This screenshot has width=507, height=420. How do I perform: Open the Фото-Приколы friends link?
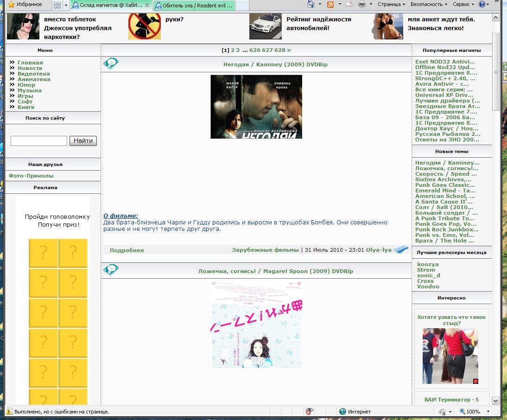coord(31,176)
